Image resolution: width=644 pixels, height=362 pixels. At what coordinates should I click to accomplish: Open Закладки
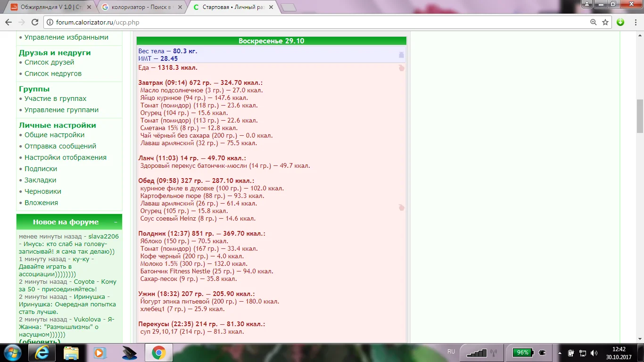pos(41,180)
